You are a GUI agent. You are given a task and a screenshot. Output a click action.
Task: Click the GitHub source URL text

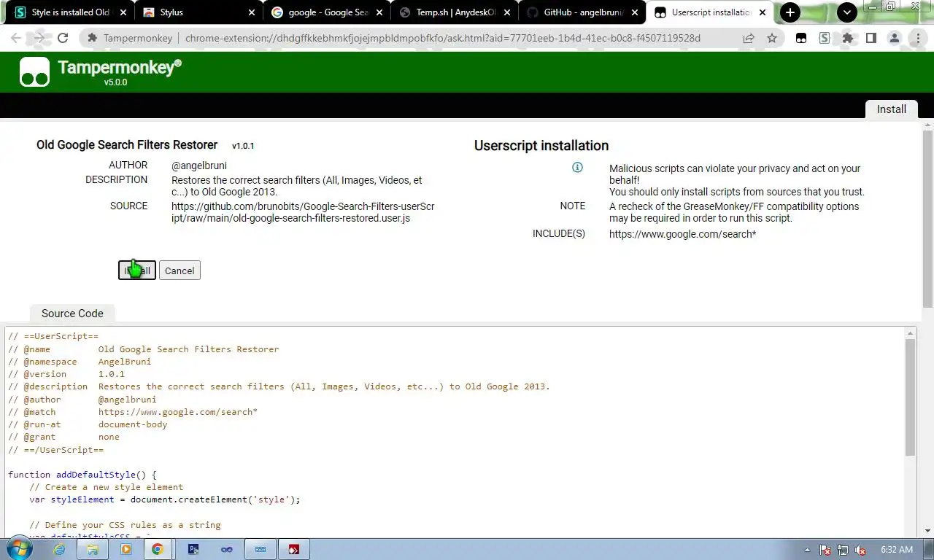coord(303,212)
